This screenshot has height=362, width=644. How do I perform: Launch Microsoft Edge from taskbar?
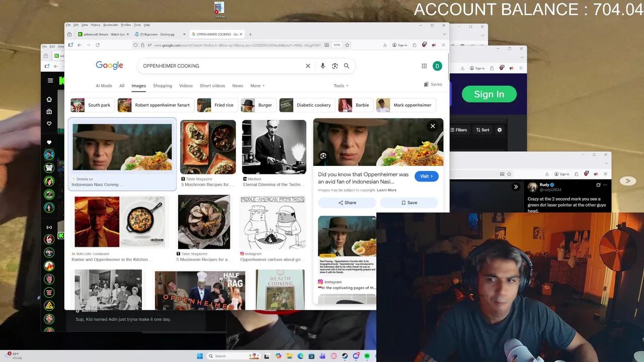(300, 356)
